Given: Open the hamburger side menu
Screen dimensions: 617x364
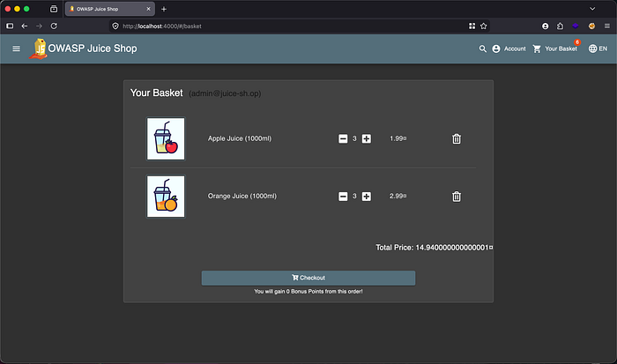Looking at the screenshot, I should tap(16, 48).
